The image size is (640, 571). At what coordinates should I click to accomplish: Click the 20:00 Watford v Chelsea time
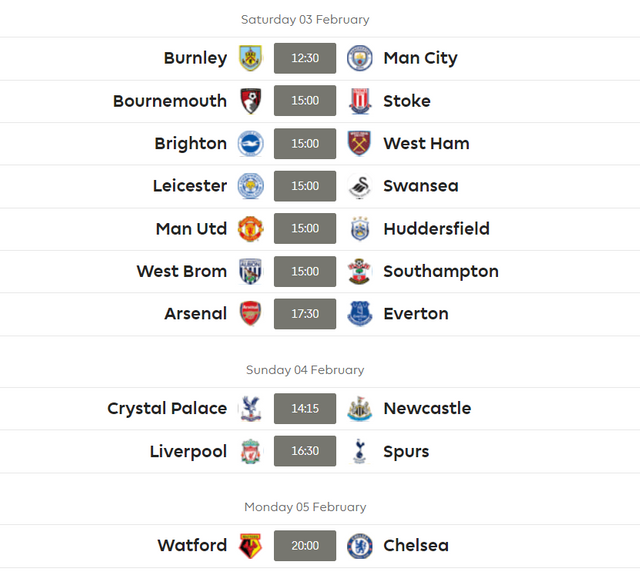tap(305, 546)
